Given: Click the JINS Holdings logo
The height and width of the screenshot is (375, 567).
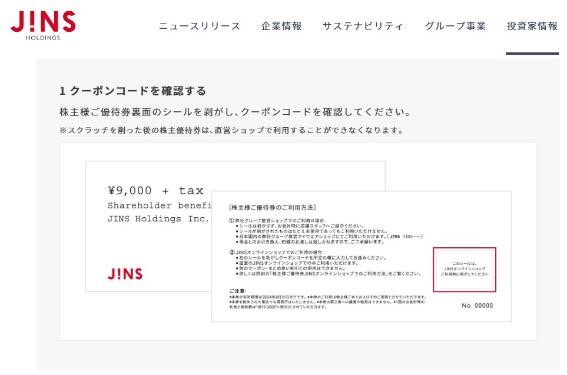Looking at the screenshot, I should (x=43, y=25).
